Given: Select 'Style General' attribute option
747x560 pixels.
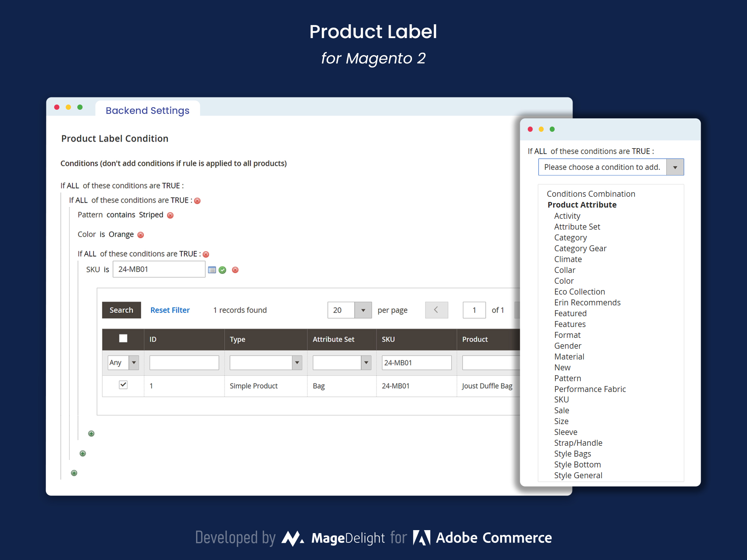Looking at the screenshot, I should pos(578,475).
